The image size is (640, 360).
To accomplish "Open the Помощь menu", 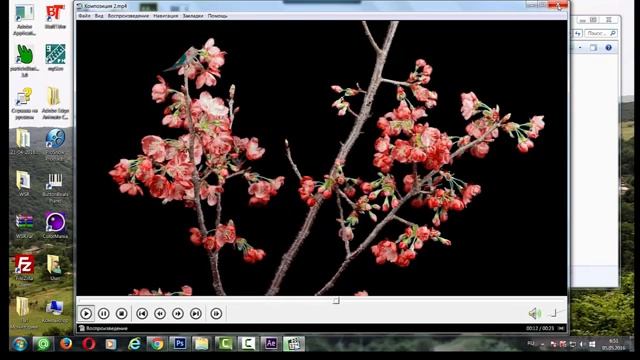I will click(x=218, y=16).
